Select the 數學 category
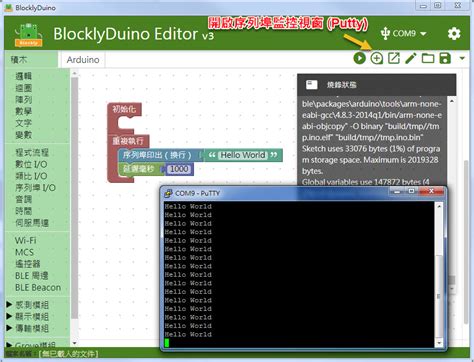Image resolution: width=474 pixels, height=362 pixels. (23, 111)
